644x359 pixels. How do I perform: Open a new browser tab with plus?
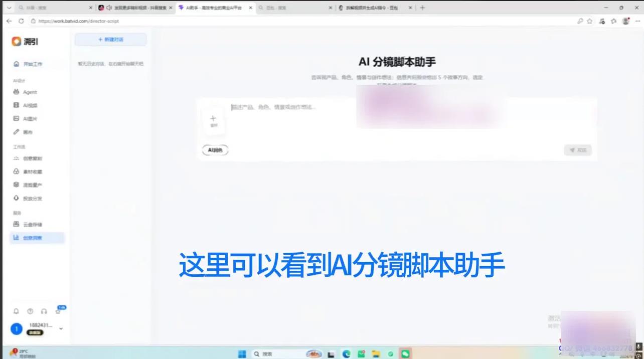[x=422, y=8]
